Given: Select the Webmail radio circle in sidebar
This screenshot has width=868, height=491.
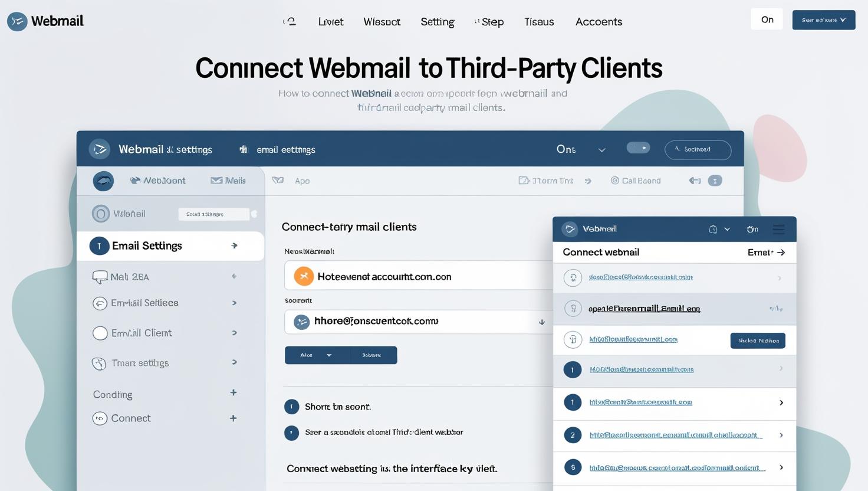Looking at the screenshot, I should tap(100, 214).
